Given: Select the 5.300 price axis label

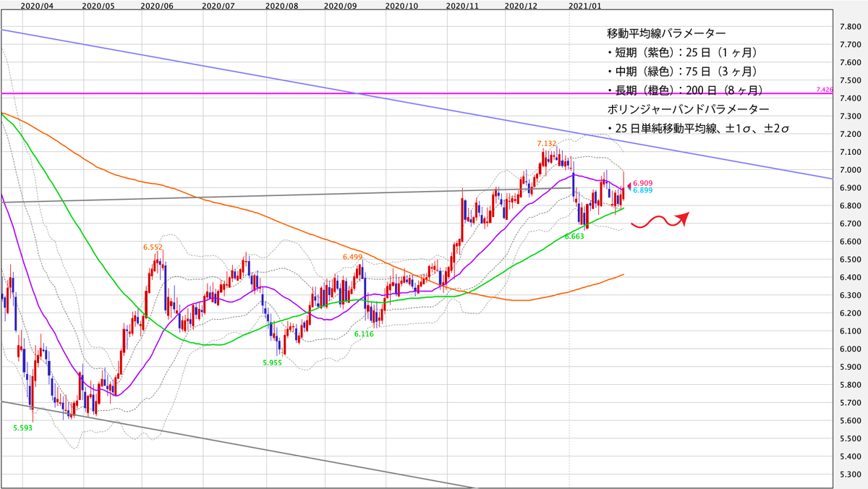Looking at the screenshot, I should coord(849,475).
